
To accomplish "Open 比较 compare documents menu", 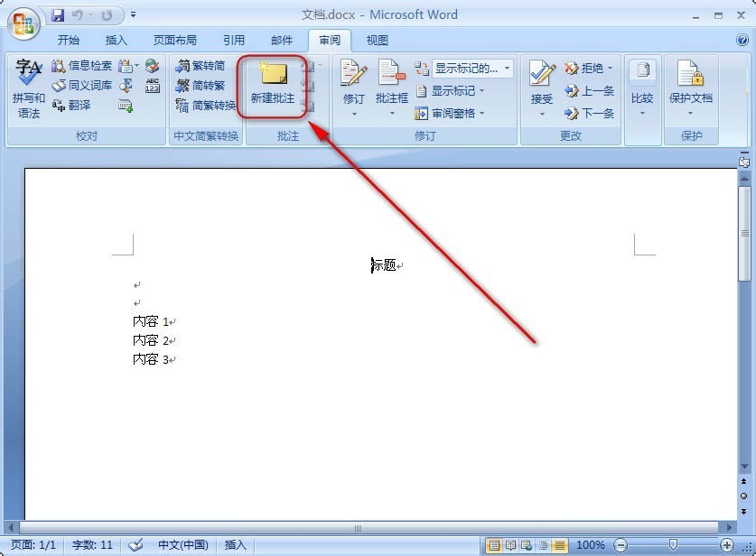I will (x=642, y=88).
